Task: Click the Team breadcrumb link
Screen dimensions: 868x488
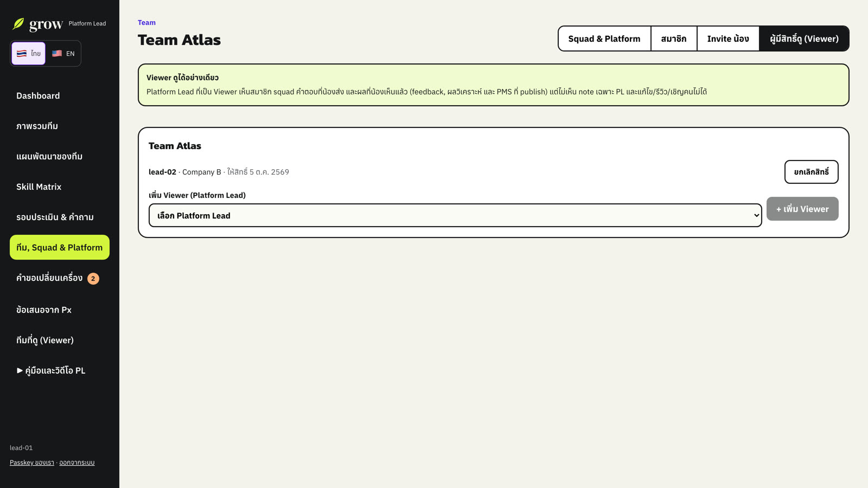Action: pyautogui.click(x=146, y=23)
